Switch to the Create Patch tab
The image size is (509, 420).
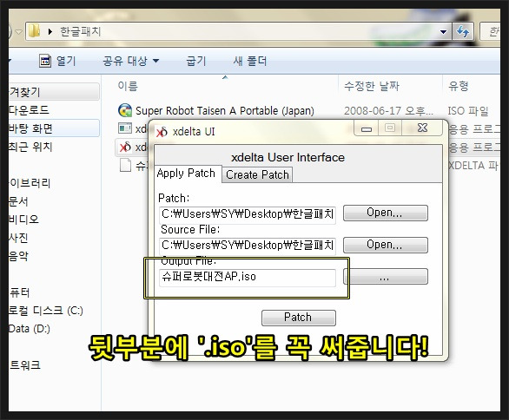(257, 174)
